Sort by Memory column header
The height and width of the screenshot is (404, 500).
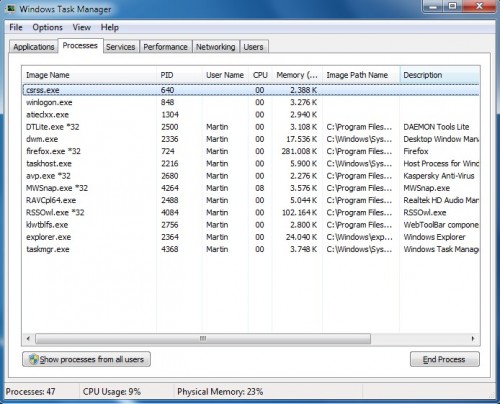coord(297,75)
